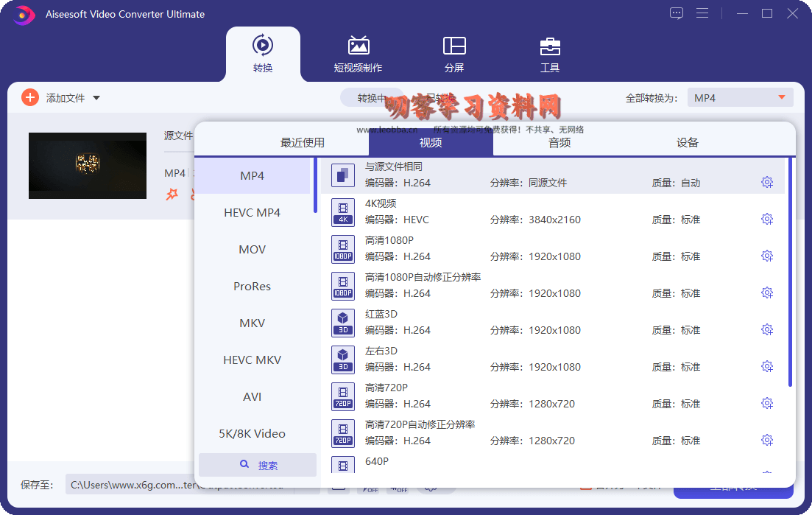This screenshot has height=515, width=812.
Task: Open the feedback chat icon in title bar
Action: (676, 13)
